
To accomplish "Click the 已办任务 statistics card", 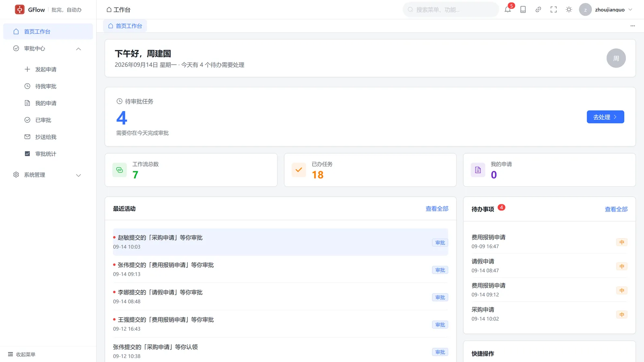I will [x=370, y=170].
